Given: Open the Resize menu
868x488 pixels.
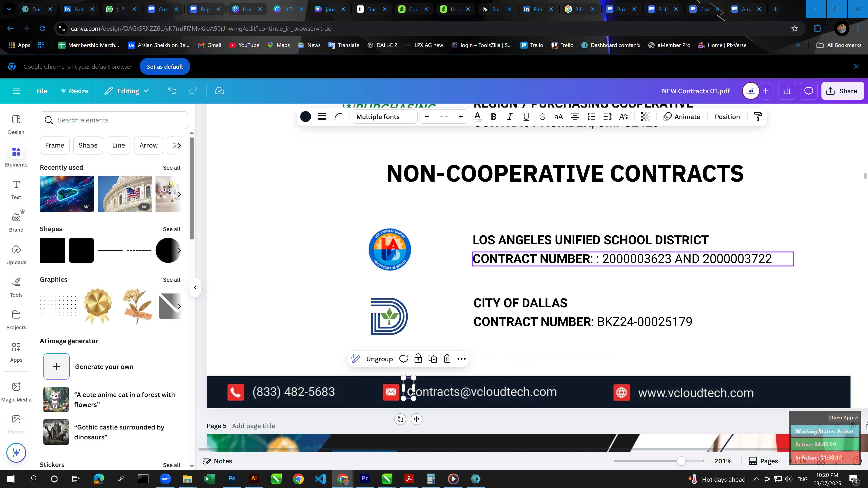Looking at the screenshot, I should 74,91.
